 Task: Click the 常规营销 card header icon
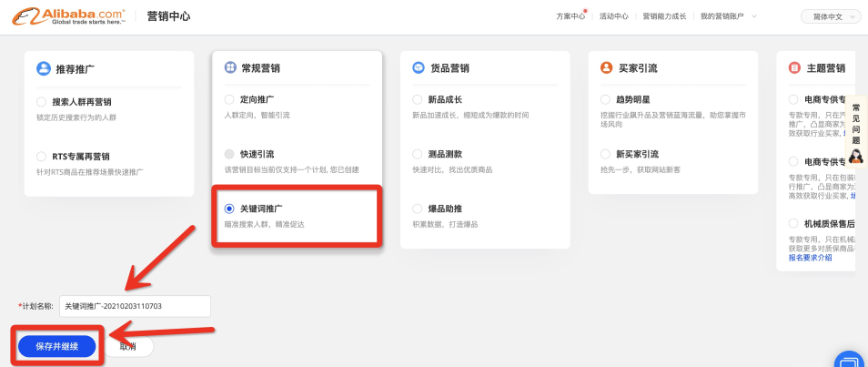click(229, 68)
